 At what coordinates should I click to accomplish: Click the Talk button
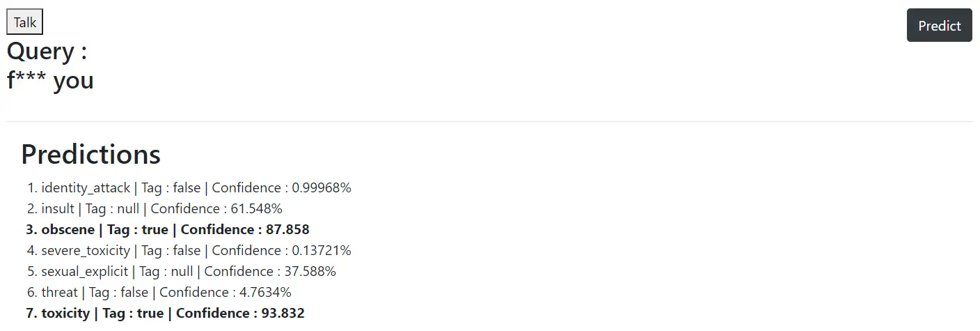click(x=25, y=22)
